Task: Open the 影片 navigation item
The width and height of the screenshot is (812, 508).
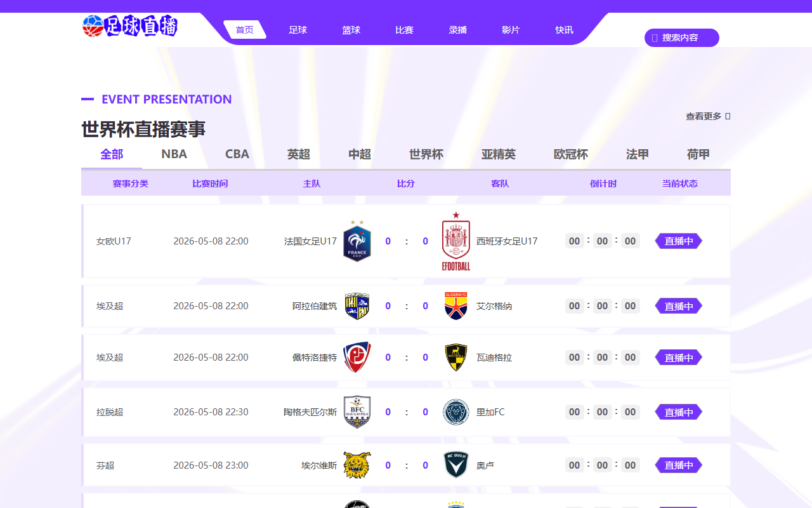Action: [511, 30]
